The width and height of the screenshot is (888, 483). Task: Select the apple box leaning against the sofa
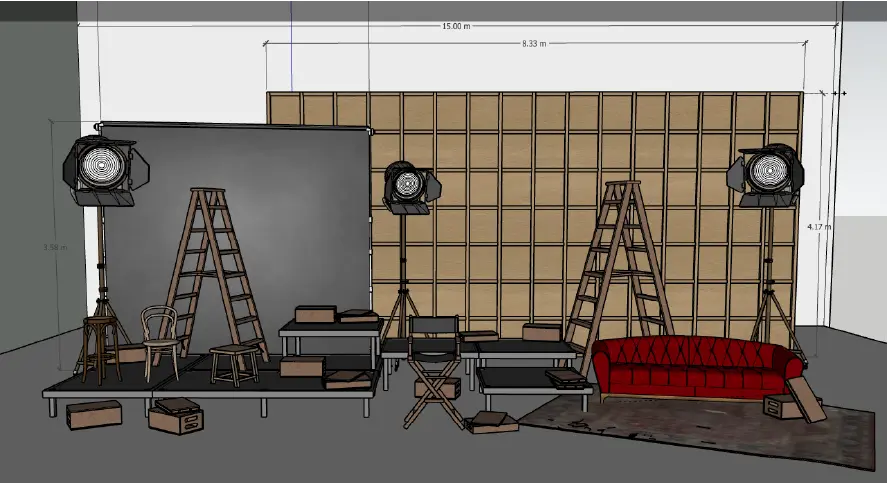pyautogui.click(x=803, y=398)
